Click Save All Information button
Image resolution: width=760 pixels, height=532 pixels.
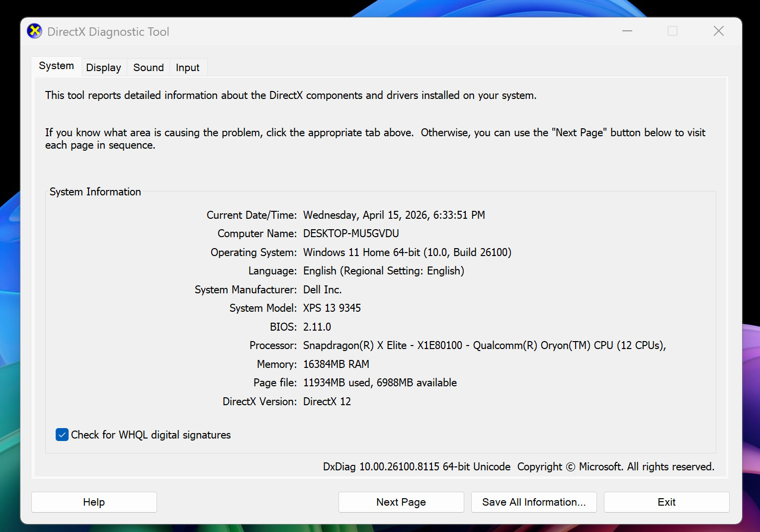[534, 502]
